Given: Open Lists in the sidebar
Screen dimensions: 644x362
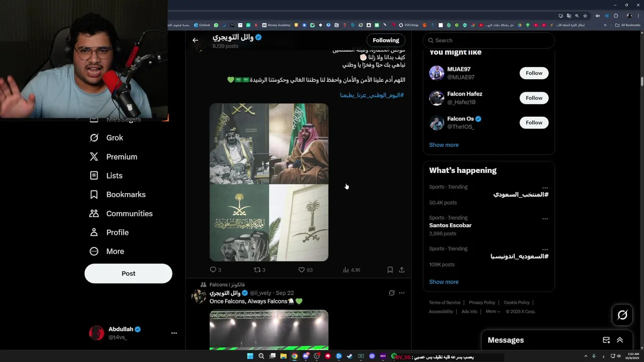Looking at the screenshot, I should [106, 175].
